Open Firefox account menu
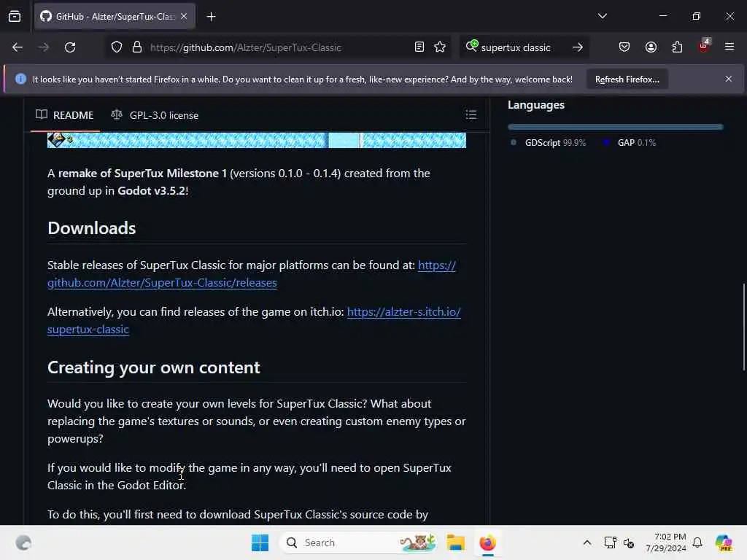747x560 pixels. tap(651, 47)
